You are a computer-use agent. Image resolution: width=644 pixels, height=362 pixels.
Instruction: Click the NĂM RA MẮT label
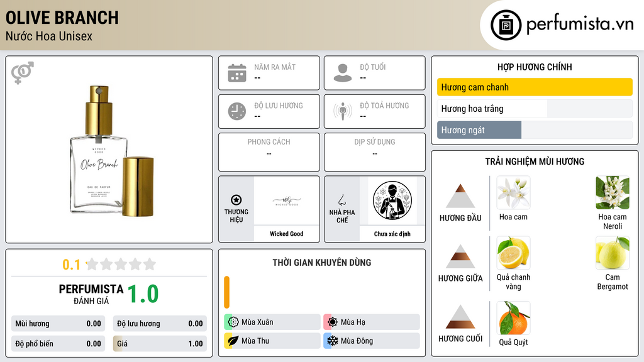tap(275, 67)
